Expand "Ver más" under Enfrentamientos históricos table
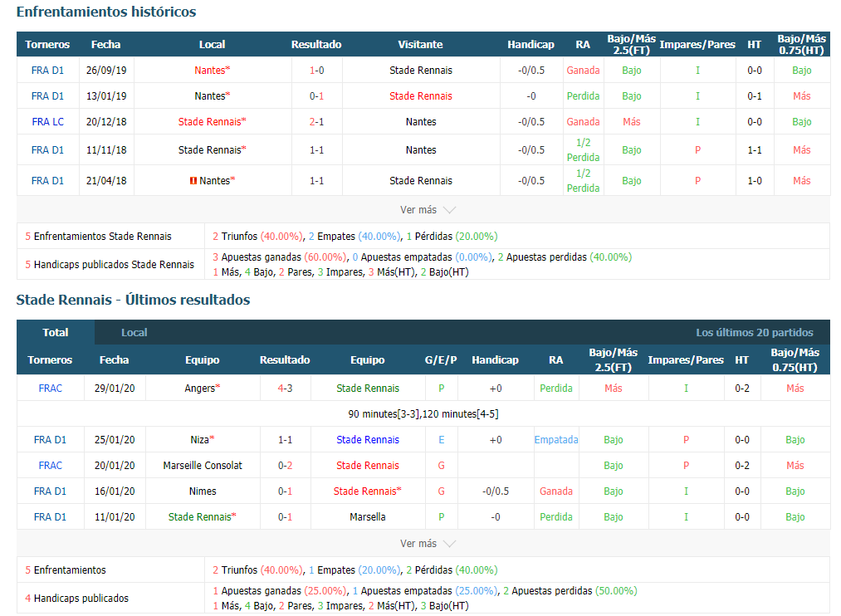Screen dimensions: 841x616 click(x=428, y=209)
